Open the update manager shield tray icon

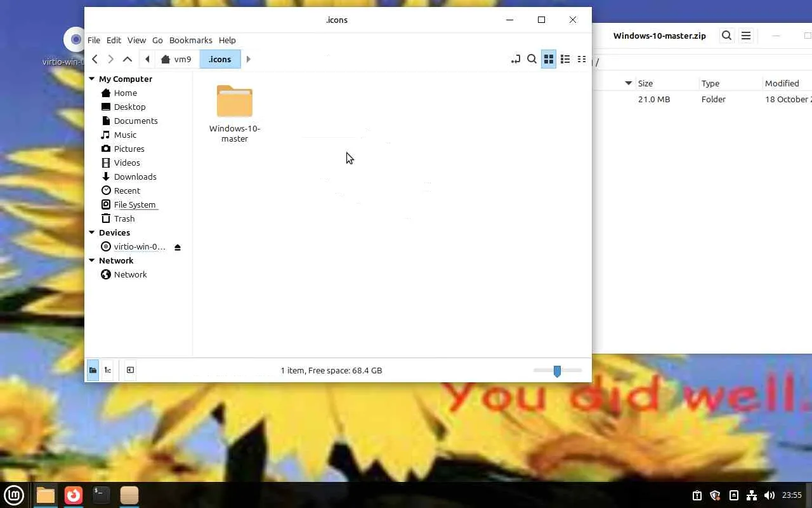coord(715,495)
